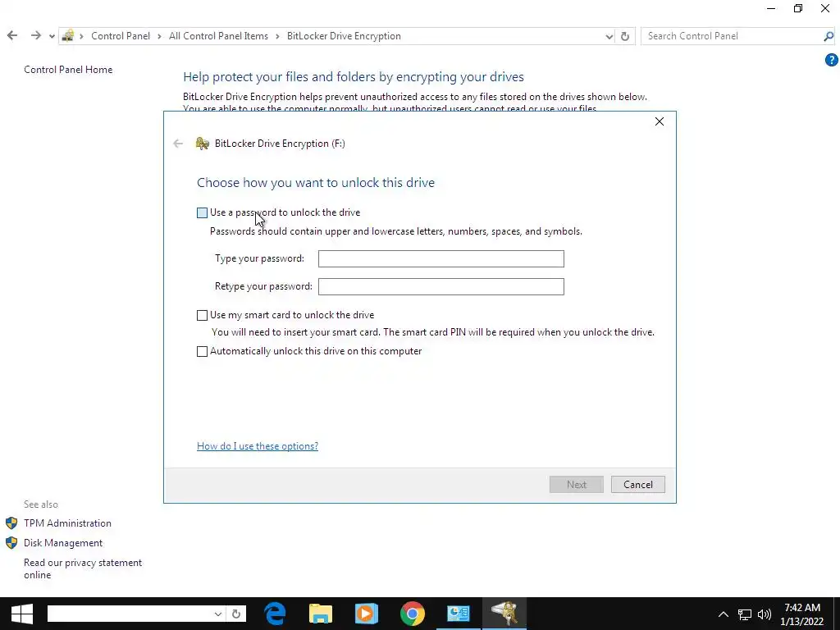Screen dimensions: 840x630
Task: Restore down the Control Panel window
Action: pos(798,8)
